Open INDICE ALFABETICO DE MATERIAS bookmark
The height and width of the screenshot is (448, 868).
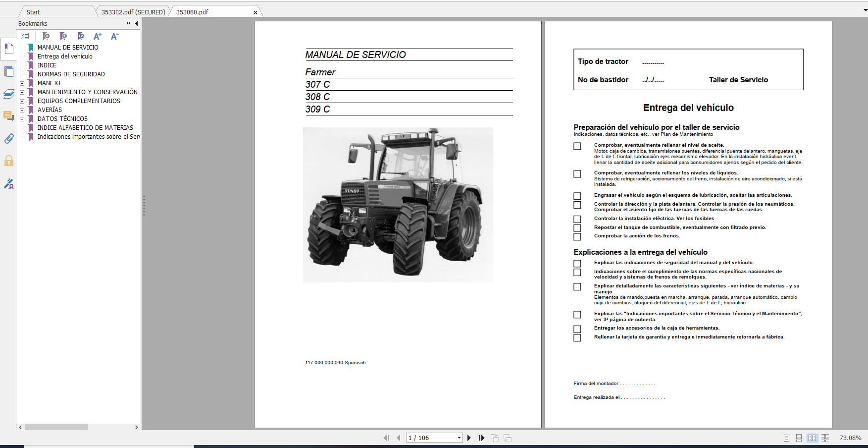point(85,128)
